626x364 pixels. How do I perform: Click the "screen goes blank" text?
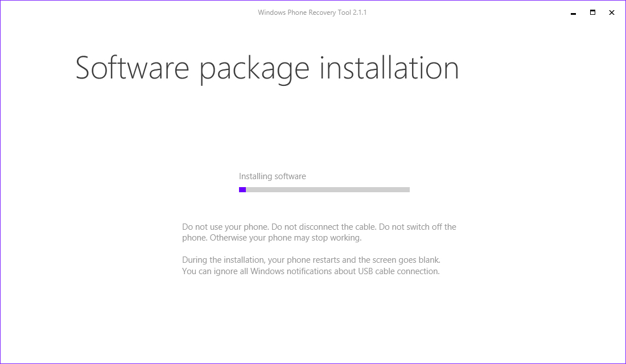(407, 260)
